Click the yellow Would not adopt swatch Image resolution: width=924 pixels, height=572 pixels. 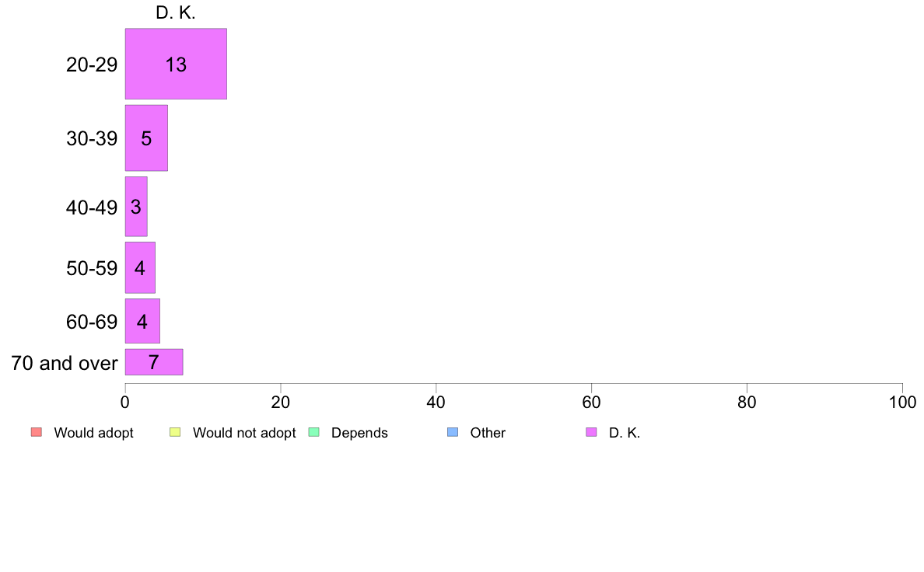click(175, 432)
